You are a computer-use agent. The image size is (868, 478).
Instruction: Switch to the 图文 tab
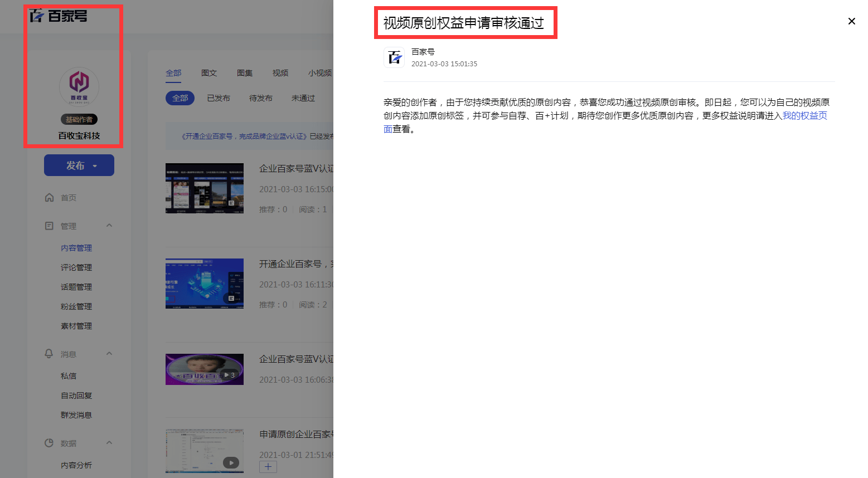(209, 73)
